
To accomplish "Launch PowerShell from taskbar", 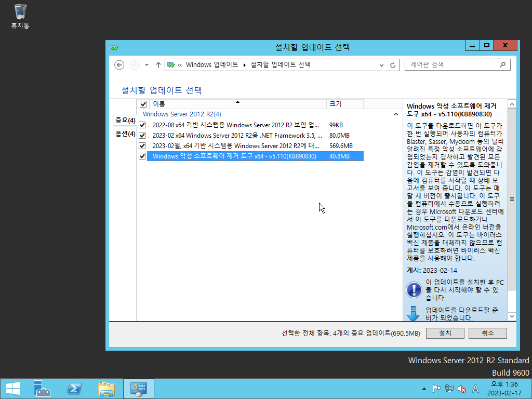I will [74, 389].
